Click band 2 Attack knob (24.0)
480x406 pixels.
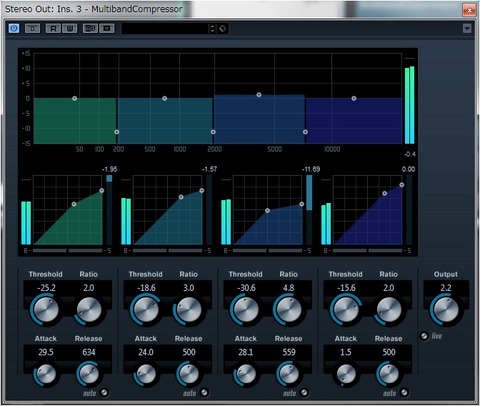(x=146, y=374)
